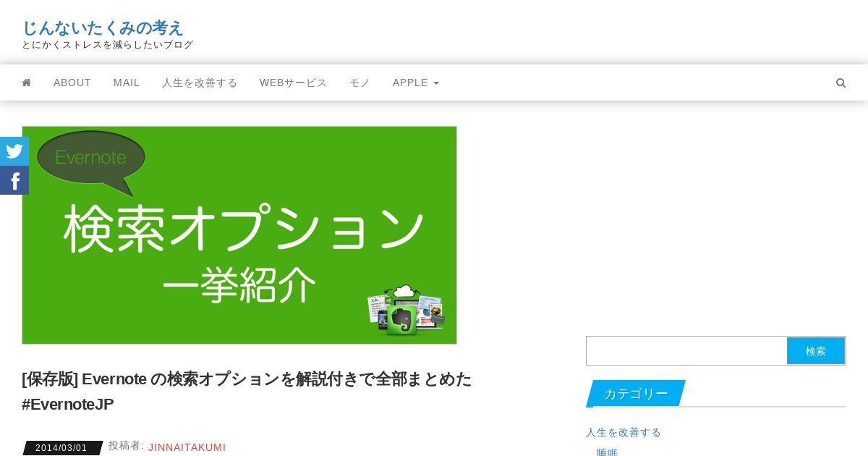The image size is (868, 456).
Task: Open the 人生を改善する category link
Action: [x=624, y=432]
